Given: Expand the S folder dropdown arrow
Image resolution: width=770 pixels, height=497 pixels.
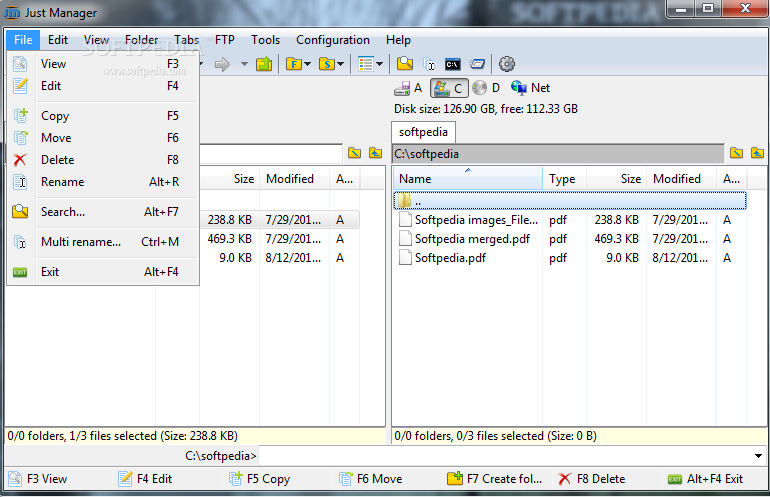Looking at the screenshot, I should point(340,64).
